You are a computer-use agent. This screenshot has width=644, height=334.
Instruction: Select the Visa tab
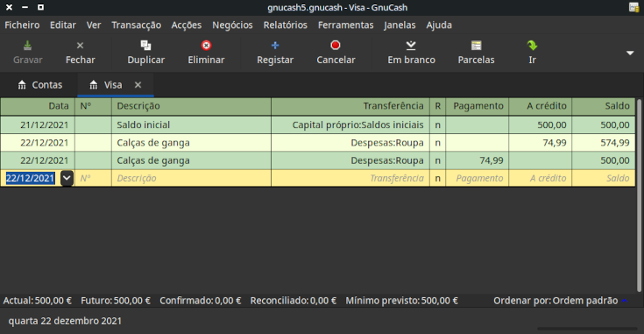(107, 85)
